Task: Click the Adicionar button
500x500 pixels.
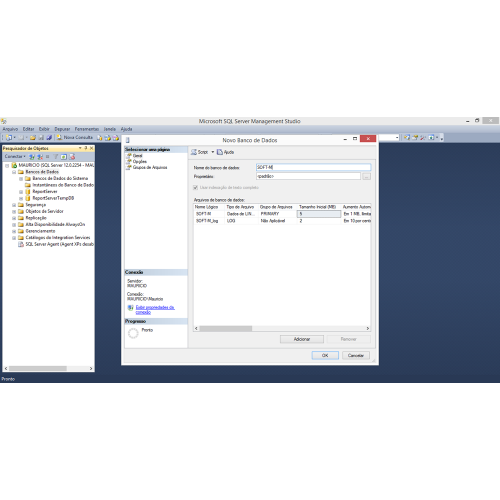Action: tap(302, 339)
